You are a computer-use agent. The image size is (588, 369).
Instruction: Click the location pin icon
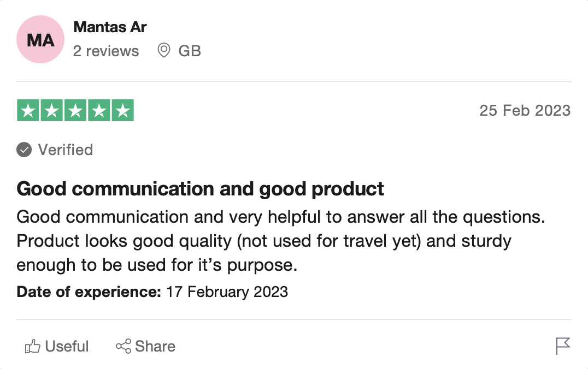[x=163, y=50]
